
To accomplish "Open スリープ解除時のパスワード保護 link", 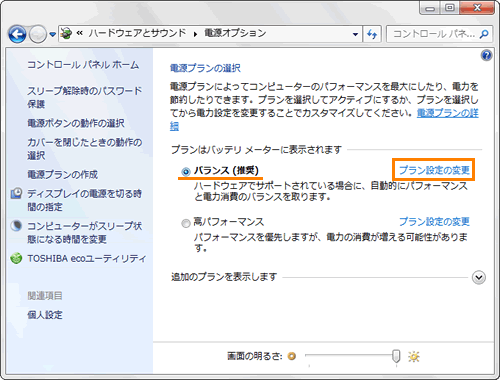I will pyautogui.click(x=84, y=97).
